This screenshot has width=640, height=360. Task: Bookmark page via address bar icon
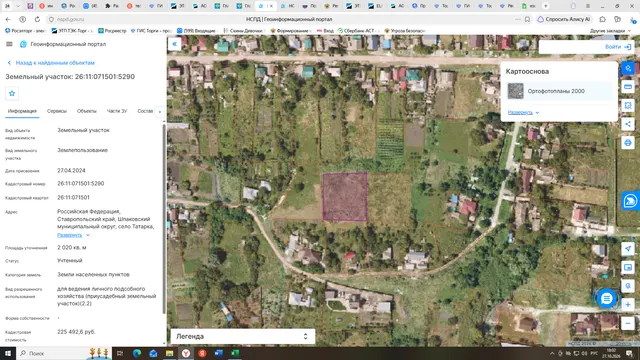tap(527, 19)
